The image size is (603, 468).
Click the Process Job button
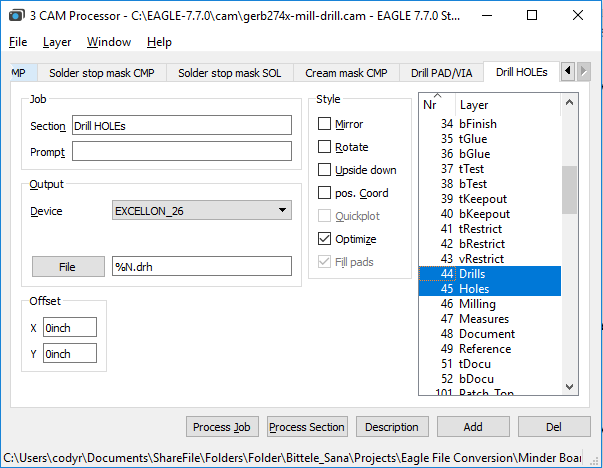[222, 427]
